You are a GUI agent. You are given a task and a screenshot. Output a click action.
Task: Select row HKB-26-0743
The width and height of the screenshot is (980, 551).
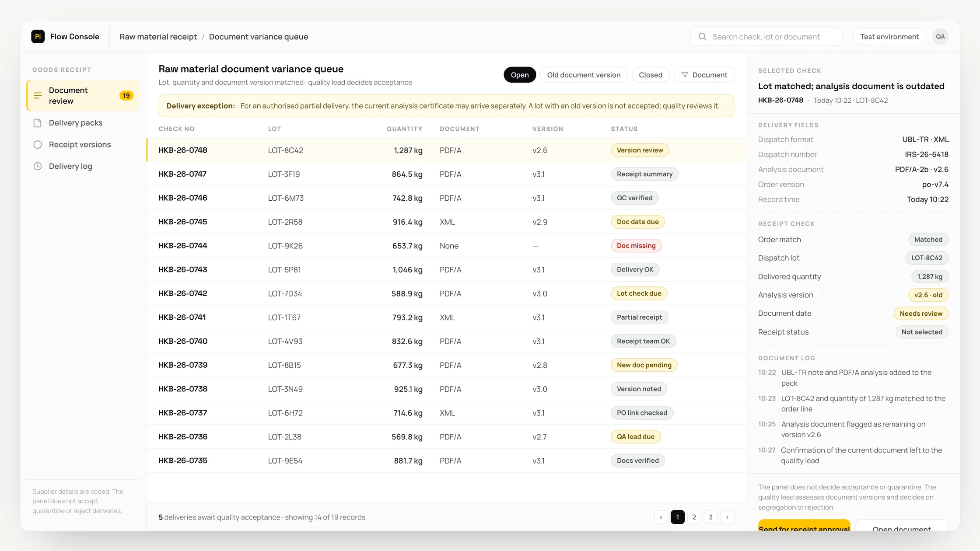(x=446, y=269)
